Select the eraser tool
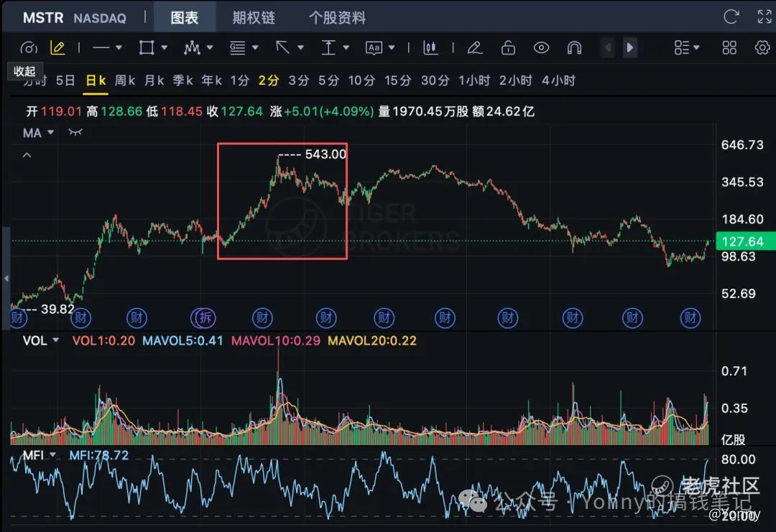Image resolution: width=776 pixels, height=532 pixels. pyautogui.click(x=475, y=47)
